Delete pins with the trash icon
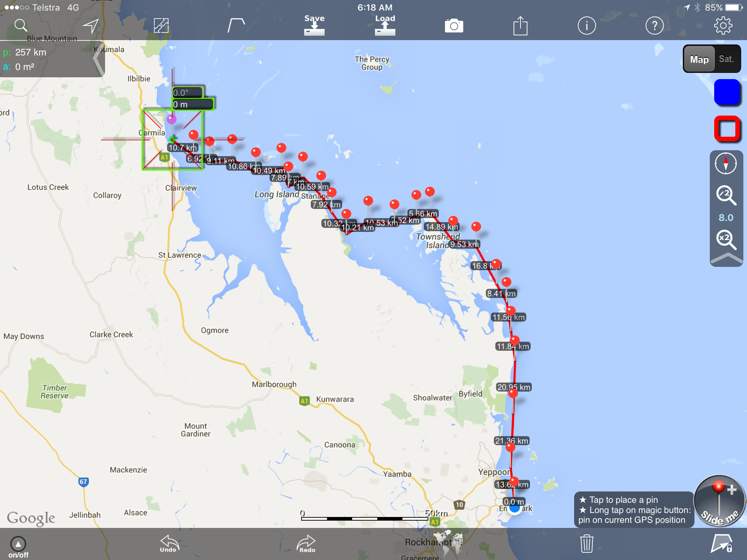This screenshot has height=560, width=747. click(587, 544)
